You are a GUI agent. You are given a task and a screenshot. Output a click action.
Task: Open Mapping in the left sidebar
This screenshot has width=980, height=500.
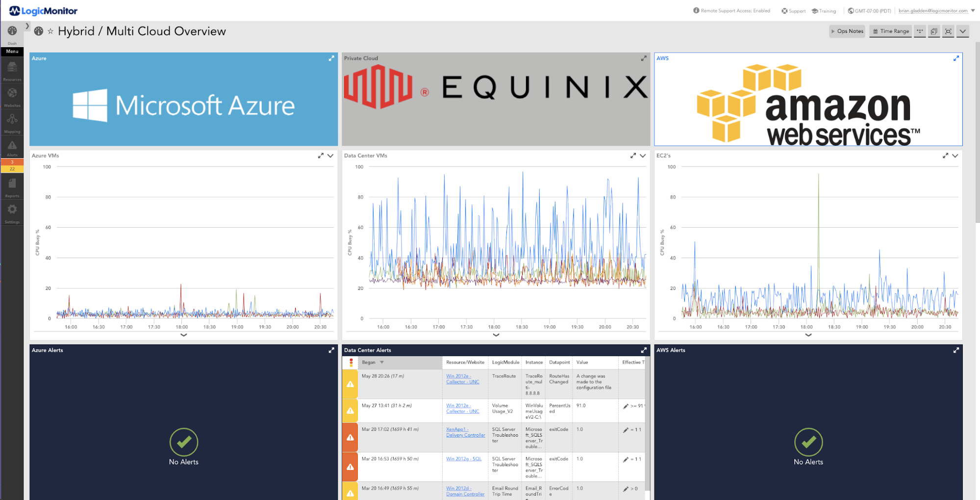(x=12, y=123)
